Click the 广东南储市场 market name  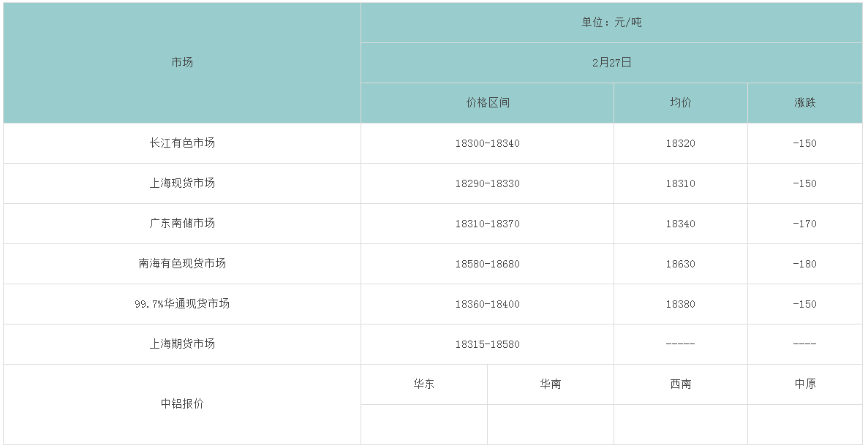[x=182, y=224]
